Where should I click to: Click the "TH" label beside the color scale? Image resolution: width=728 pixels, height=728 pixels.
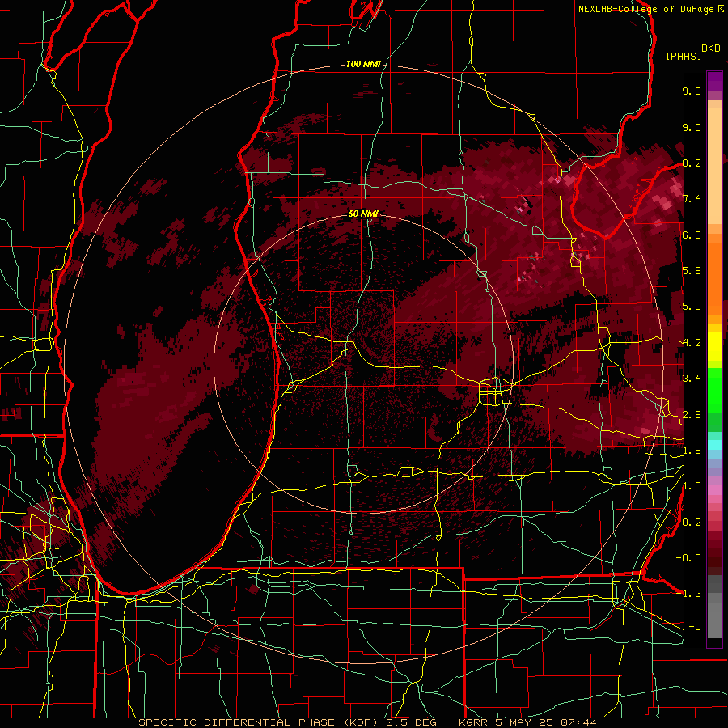pyautogui.click(x=695, y=630)
